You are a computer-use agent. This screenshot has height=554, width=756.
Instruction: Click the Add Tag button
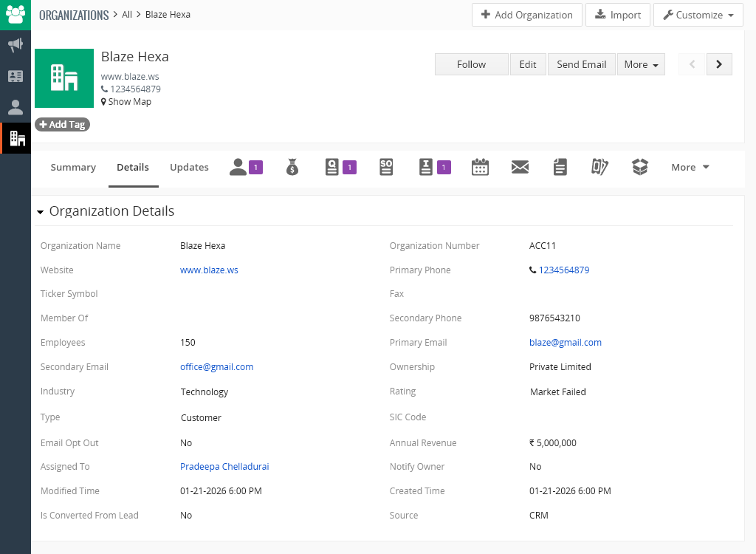pyautogui.click(x=62, y=125)
